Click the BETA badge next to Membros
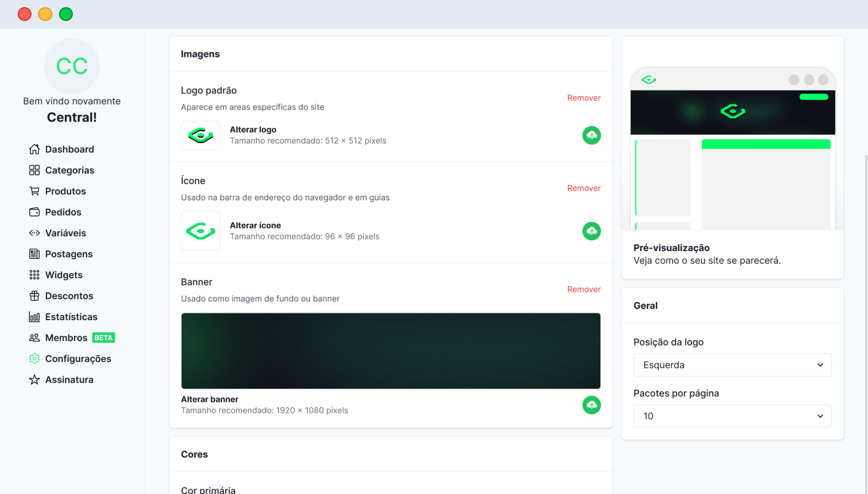 click(104, 338)
